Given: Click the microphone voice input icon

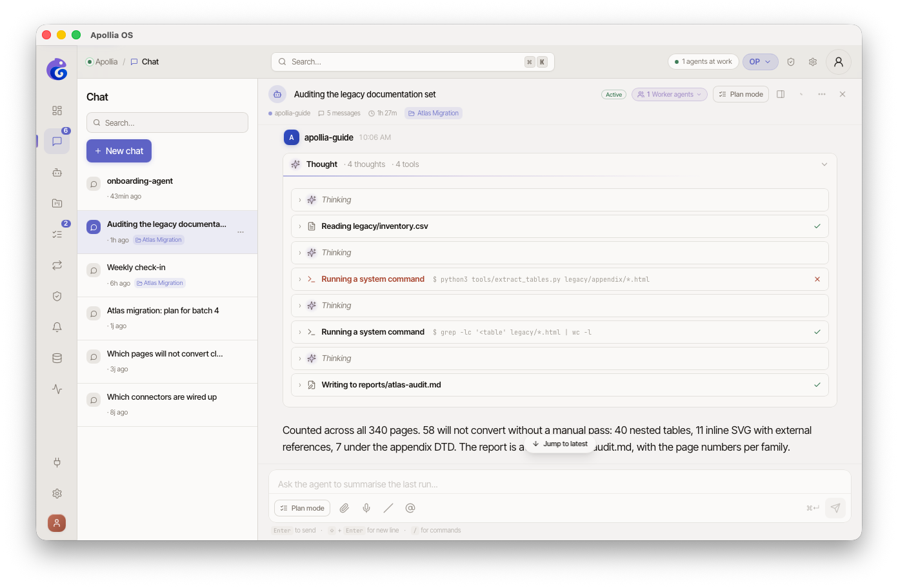Looking at the screenshot, I should pyautogui.click(x=366, y=508).
